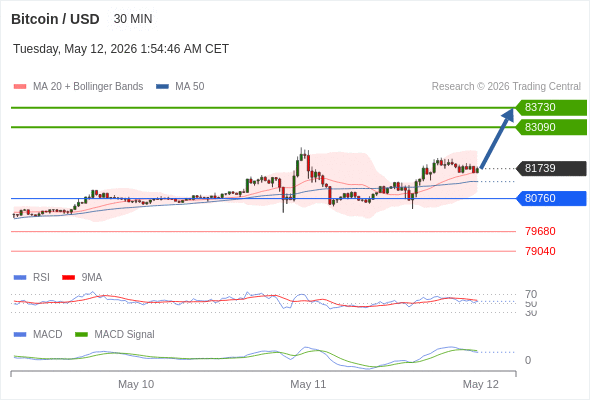Click the MACD legend label
590x400 pixels.
(48, 335)
